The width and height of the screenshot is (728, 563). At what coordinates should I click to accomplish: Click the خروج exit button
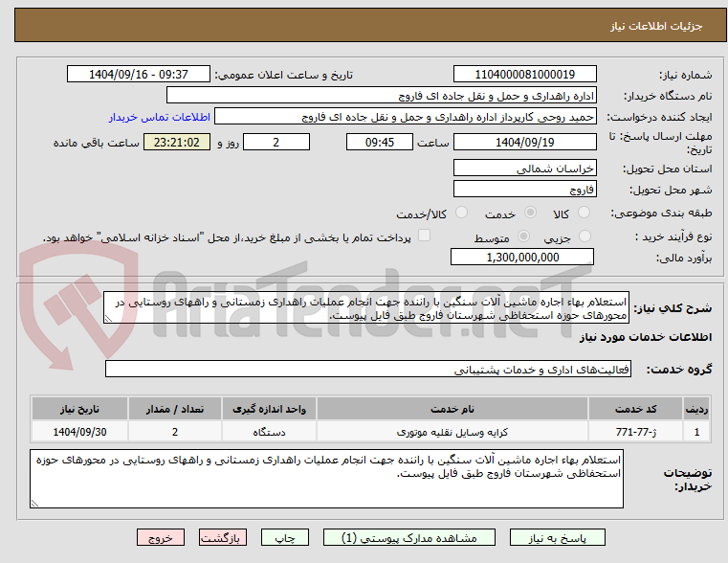pos(160,537)
